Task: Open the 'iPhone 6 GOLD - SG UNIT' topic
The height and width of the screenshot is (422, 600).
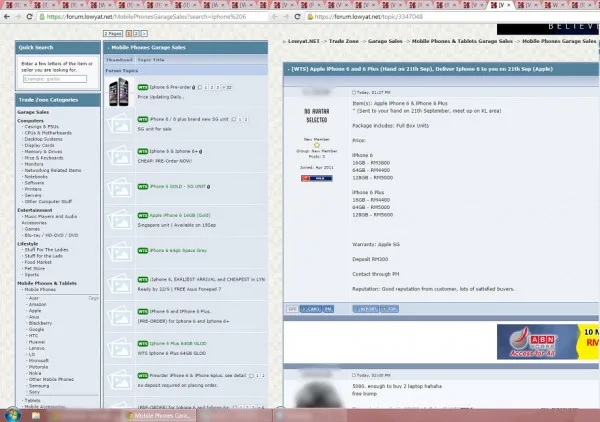Action: (178, 187)
